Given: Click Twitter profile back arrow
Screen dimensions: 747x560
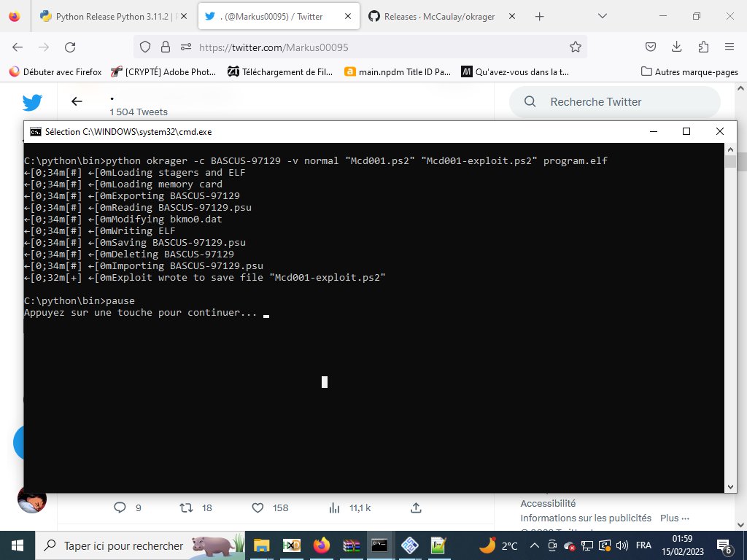Looking at the screenshot, I should [x=77, y=101].
